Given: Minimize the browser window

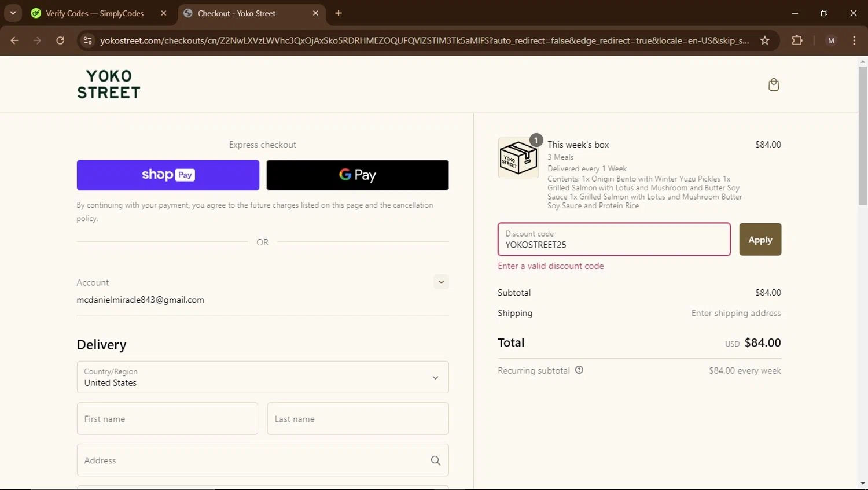Looking at the screenshot, I should point(795,13).
